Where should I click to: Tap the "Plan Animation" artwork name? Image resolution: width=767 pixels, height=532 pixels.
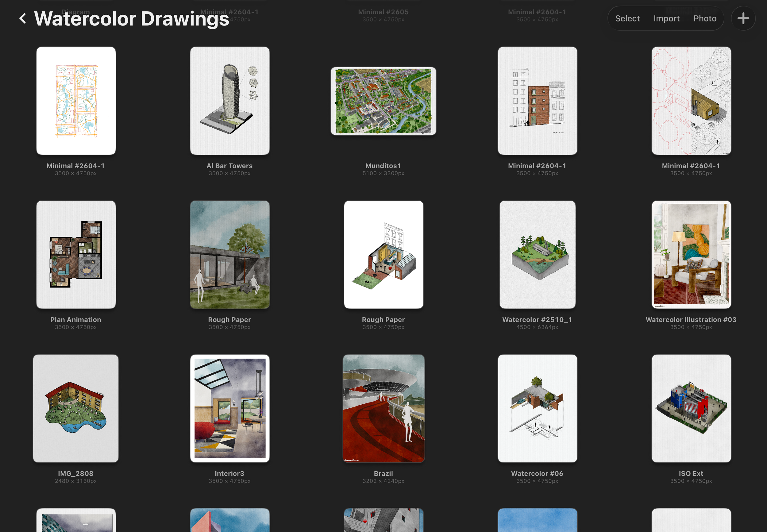click(76, 319)
